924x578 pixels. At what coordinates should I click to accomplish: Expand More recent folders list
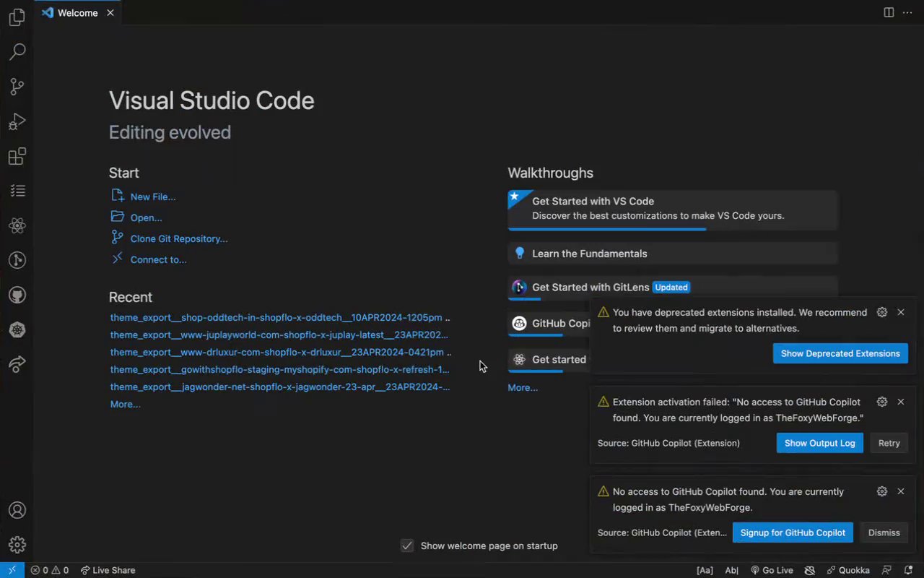coord(125,405)
